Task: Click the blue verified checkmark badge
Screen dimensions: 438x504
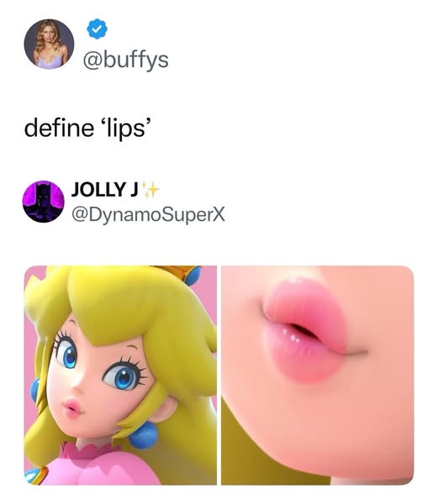Action: [x=98, y=29]
